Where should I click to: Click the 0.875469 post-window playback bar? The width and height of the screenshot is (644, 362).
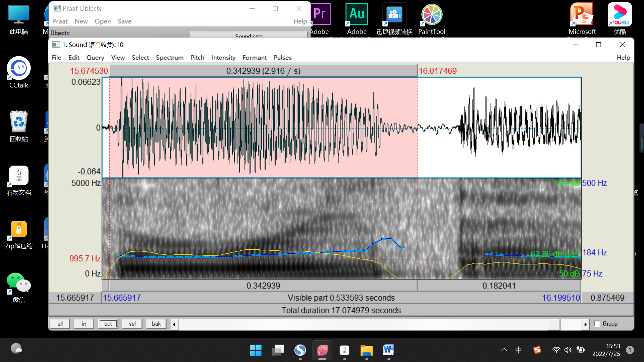607,298
